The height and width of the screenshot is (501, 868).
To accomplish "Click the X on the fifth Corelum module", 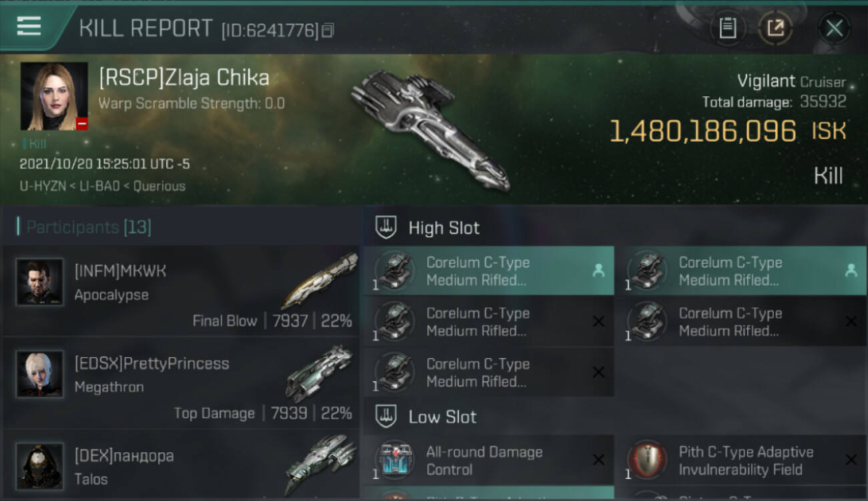I will [598, 372].
